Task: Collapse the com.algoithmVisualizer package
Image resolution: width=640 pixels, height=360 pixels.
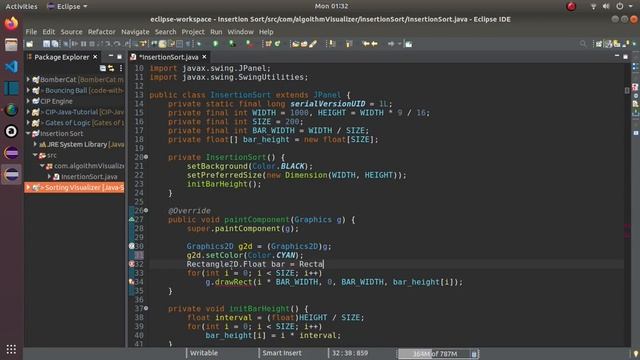Action: pyautogui.click(x=42, y=166)
